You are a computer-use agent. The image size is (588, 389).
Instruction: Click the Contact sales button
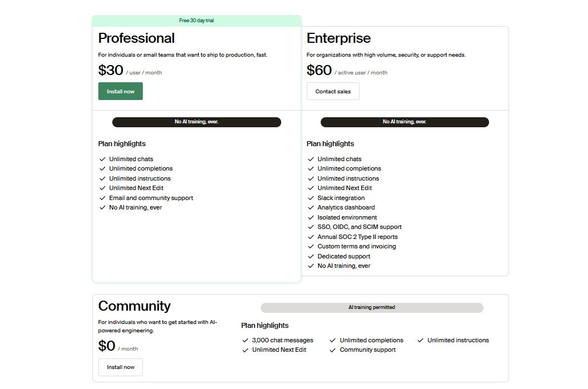[x=333, y=91]
